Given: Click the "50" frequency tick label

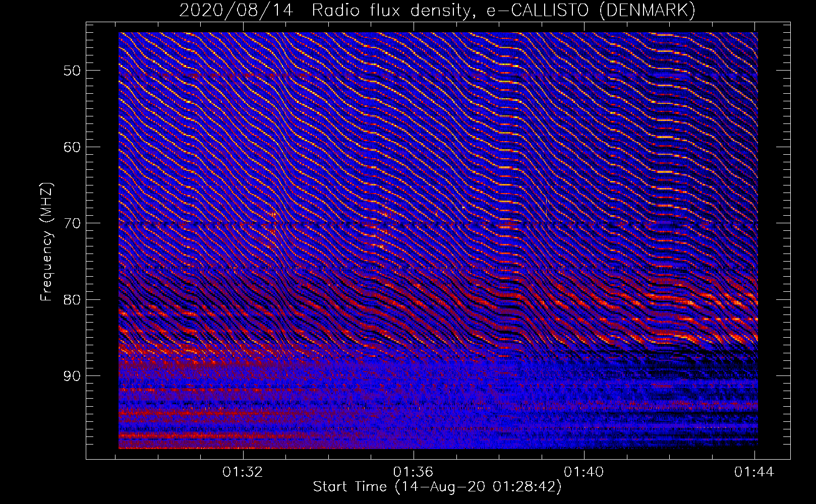Looking at the screenshot, I should click(72, 71).
